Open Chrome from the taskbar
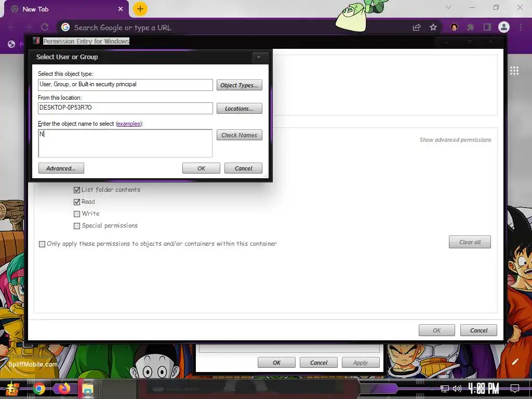The height and width of the screenshot is (399, 532). tap(39, 389)
